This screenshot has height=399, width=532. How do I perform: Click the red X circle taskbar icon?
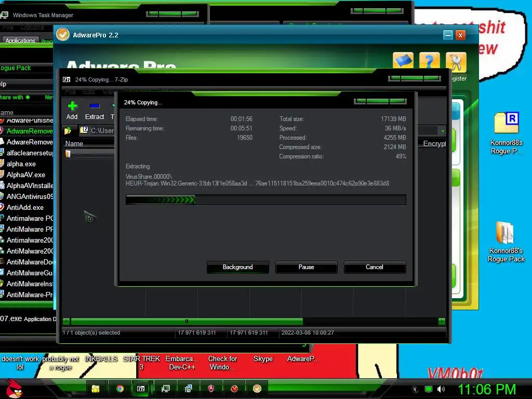pyautogui.click(x=234, y=389)
